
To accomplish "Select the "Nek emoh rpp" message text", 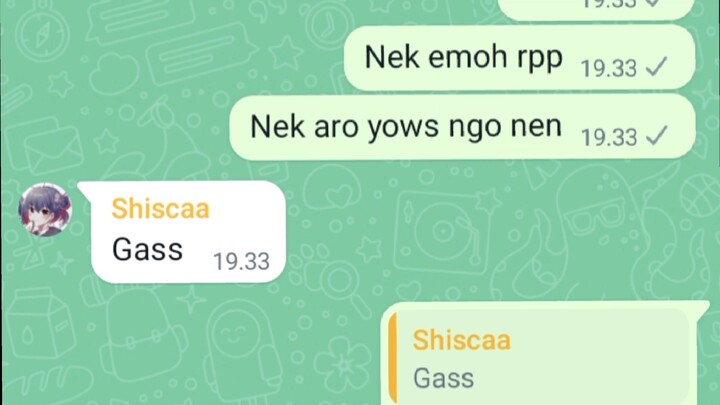I will tap(463, 58).
